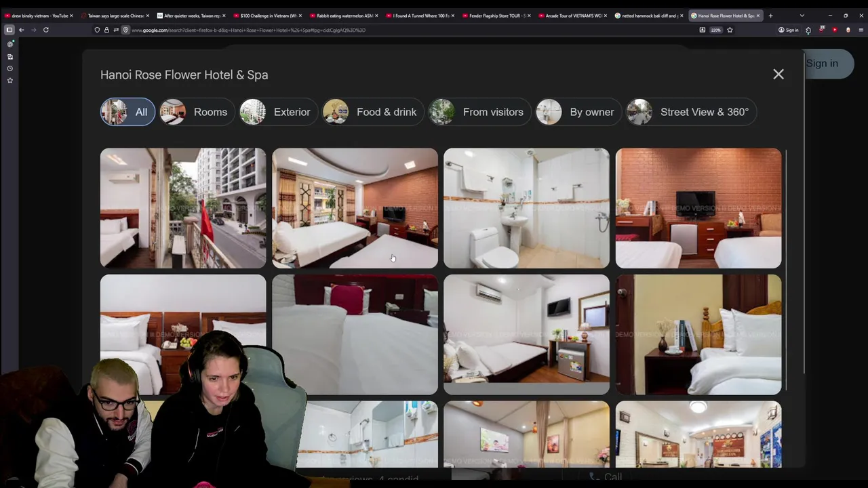Open the Firefox hamburger application menu
Screen dimensions: 868x488
tap(861, 30)
